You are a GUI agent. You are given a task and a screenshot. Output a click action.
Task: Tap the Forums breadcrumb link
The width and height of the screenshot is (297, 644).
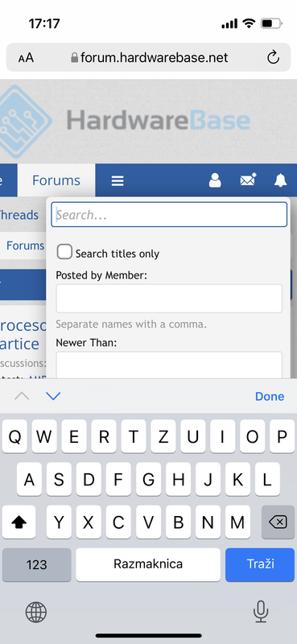tap(25, 246)
